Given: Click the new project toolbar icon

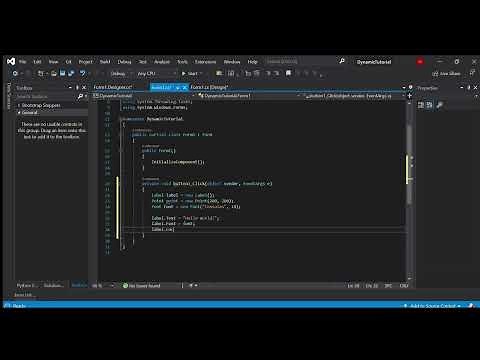Looking at the screenshot, I should click(x=41, y=73).
